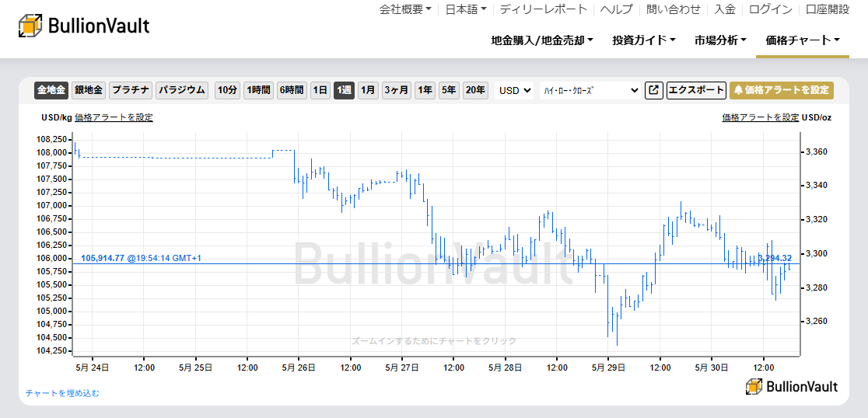The image size is (868, 418).
Task: Set time range to 1日
Action: click(x=320, y=90)
